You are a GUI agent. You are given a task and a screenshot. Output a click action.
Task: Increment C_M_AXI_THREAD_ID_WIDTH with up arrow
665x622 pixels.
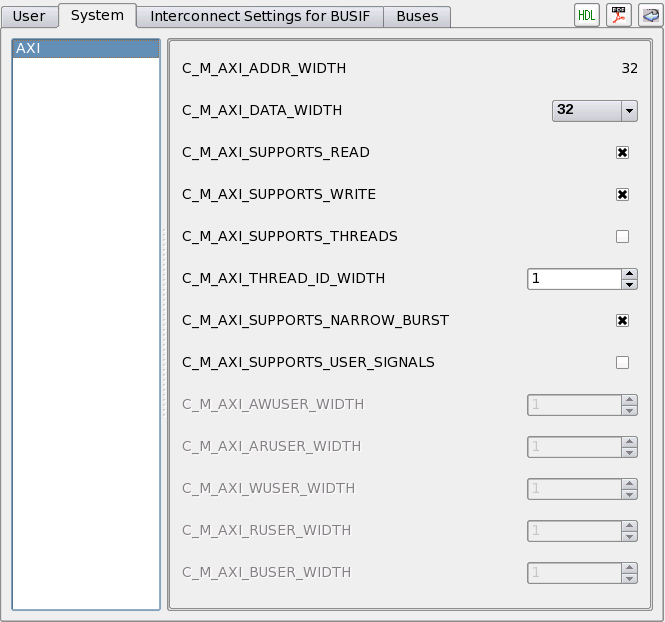[x=629, y=273]
